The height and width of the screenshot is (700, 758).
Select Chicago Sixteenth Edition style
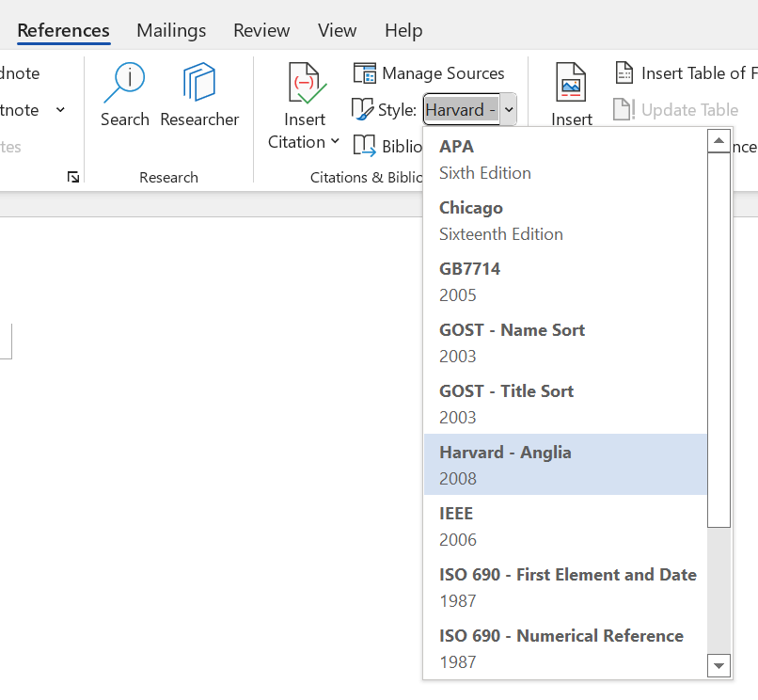(565, 220)
